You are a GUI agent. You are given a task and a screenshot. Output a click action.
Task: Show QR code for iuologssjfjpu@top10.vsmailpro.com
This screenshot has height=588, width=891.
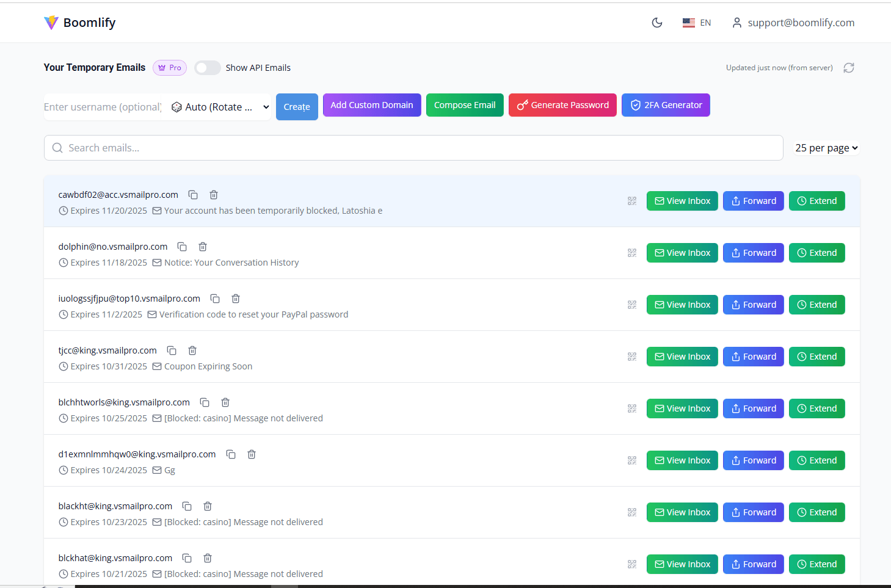(632, 305)
